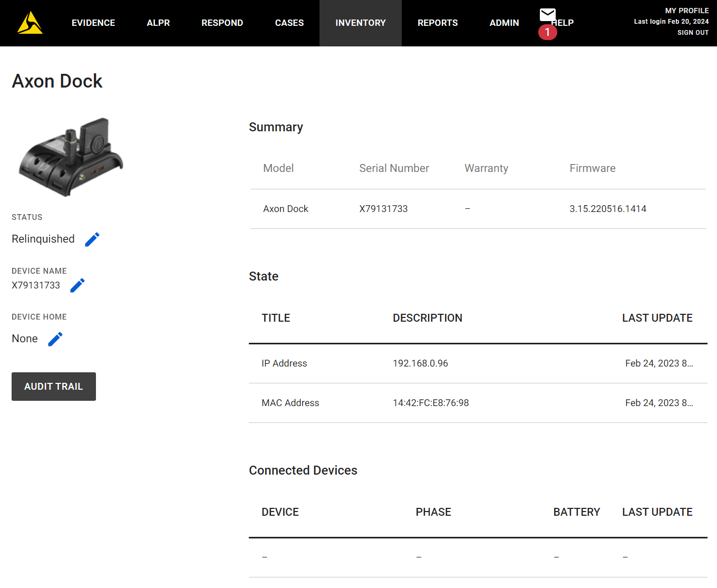717x588 pixels.
Task: Click the Axon Dock device image
Action: coord(71,157)
